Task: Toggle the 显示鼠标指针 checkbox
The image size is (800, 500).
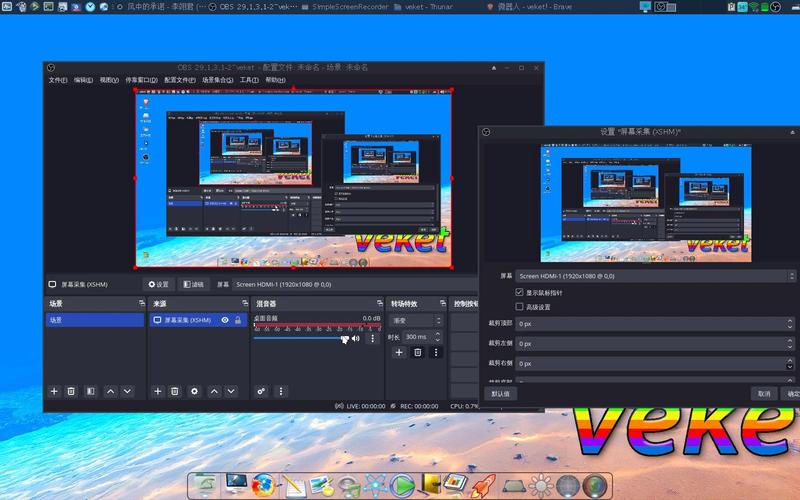Action: [x=519, y=292]
